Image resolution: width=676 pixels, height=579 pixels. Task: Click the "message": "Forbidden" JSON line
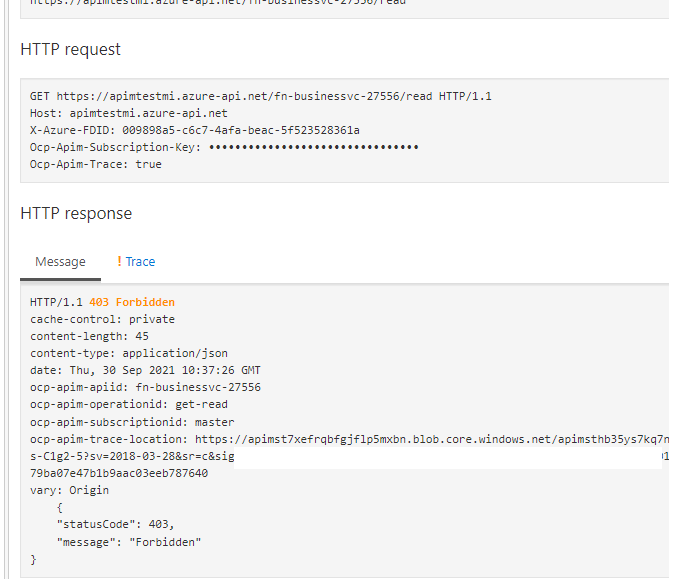pyautogui.click(x=129, y=542)
